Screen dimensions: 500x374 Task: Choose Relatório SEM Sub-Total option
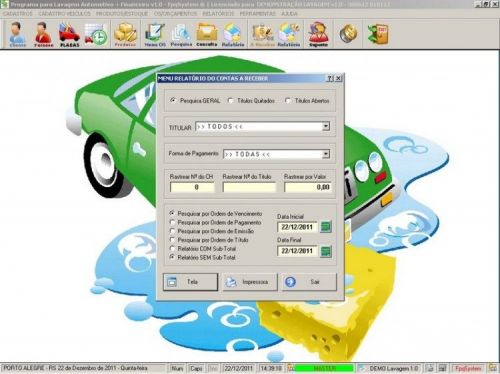click(172, 257)
